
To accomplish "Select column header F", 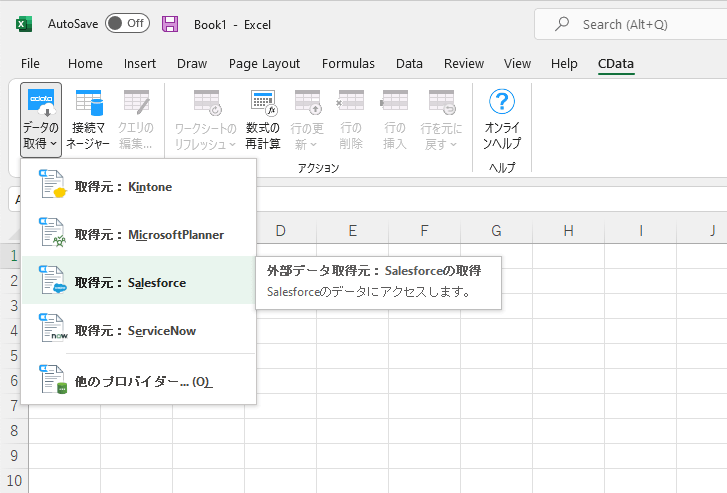I will coord(424,231).
